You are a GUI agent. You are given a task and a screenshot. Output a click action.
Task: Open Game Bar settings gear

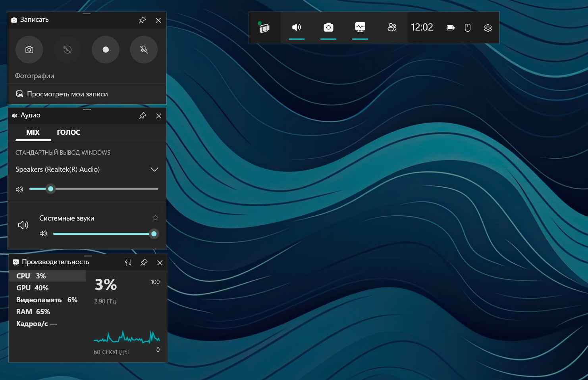point(488,28)
